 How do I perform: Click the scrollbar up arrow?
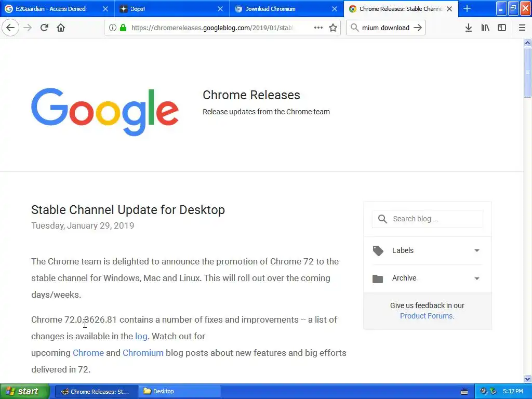[528, 43]
